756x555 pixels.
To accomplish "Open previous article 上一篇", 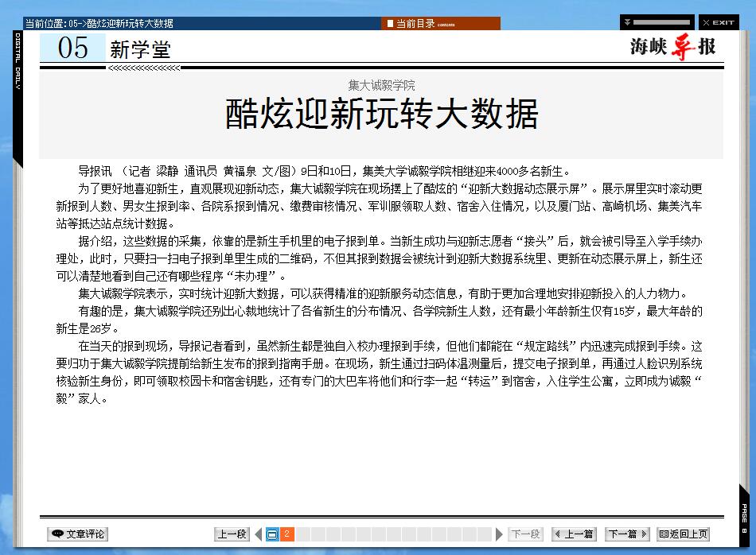I will coord(575,534).
